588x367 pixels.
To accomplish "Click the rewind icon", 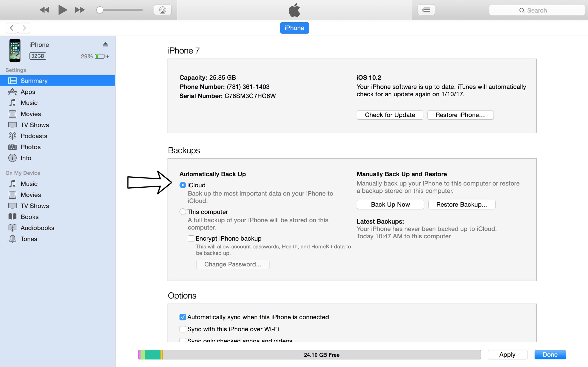I will pos(45,10).
